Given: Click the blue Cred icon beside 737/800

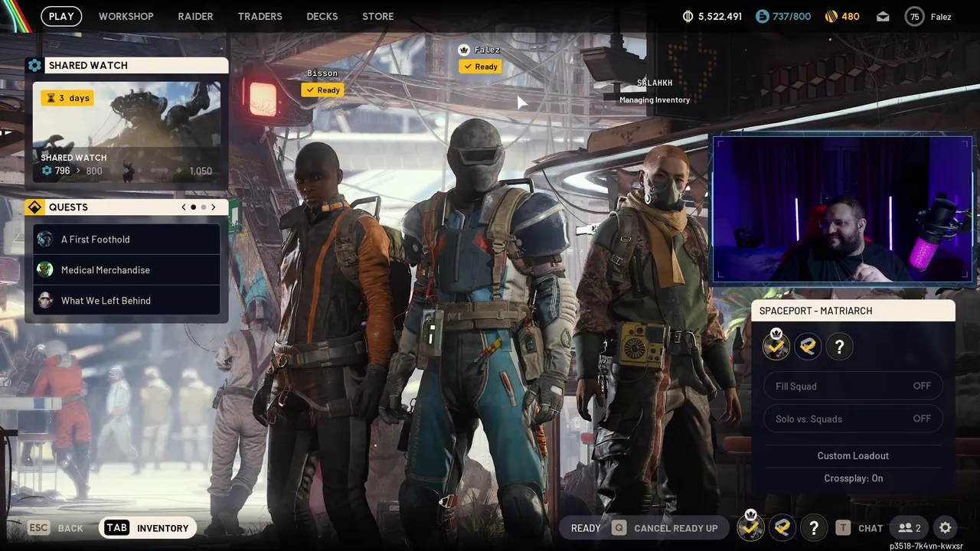Looking at the screenshot, I should pos(762,16).
